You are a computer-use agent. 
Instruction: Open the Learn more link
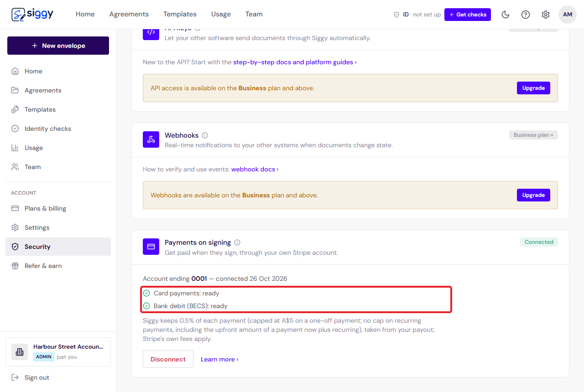coord(219,359)
